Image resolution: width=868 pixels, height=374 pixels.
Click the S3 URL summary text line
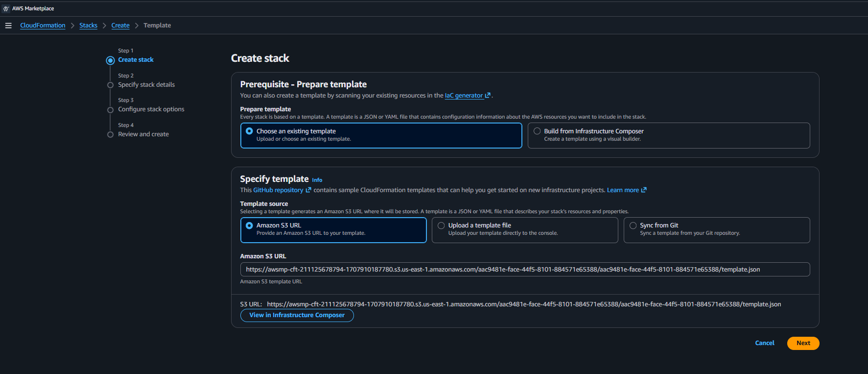point(511,304)
